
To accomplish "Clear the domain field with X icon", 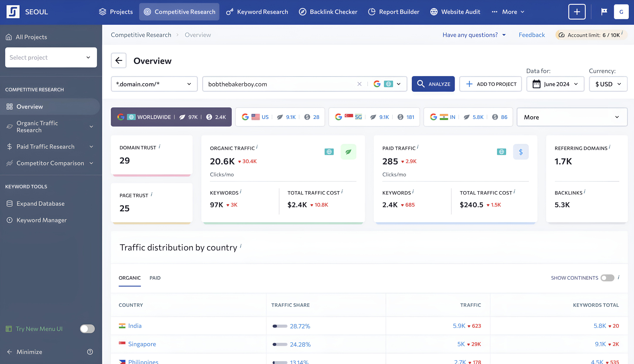I will (359, 84).
